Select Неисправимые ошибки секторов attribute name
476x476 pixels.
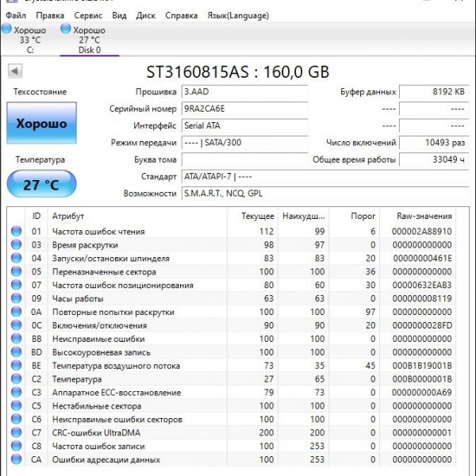click(x=117, y=420)
